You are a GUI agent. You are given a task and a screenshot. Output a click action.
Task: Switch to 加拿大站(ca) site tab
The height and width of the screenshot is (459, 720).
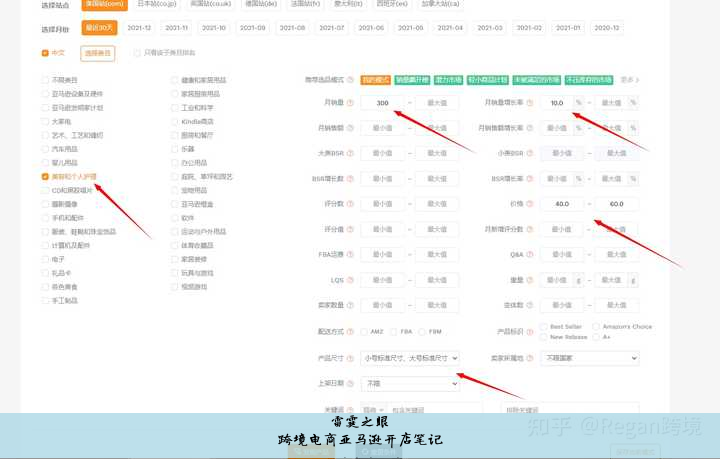pyautogui.click(x=440, y=4)
